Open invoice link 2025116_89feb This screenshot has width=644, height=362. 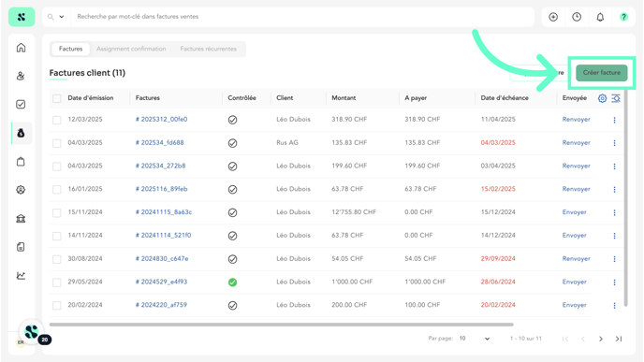pyautogui.click(x=161, y=189)
